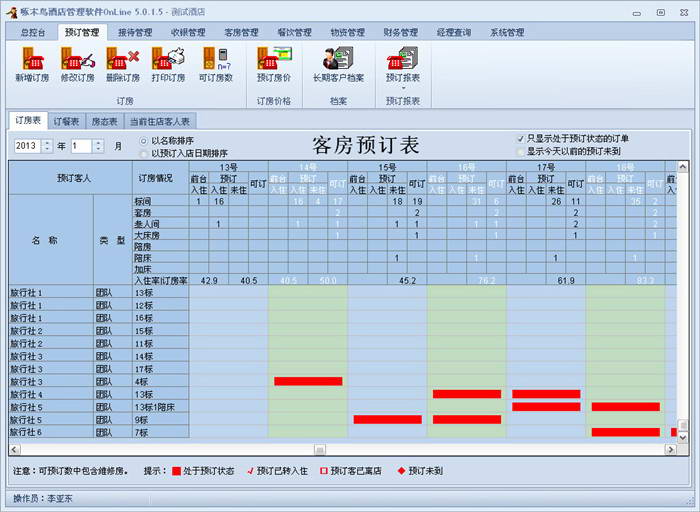The image size is (700, 512).
Task: Switch to the 预订管理 ribbon tab
Action: pyautogui.click(x=82, y=33)
